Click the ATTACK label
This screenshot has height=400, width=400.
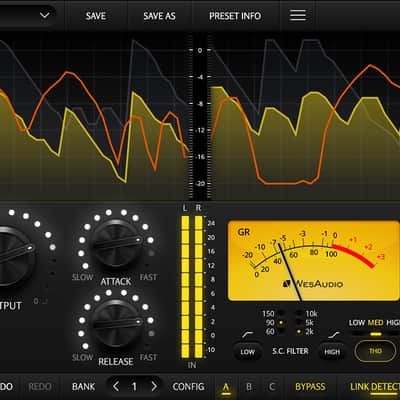point(116,282)
